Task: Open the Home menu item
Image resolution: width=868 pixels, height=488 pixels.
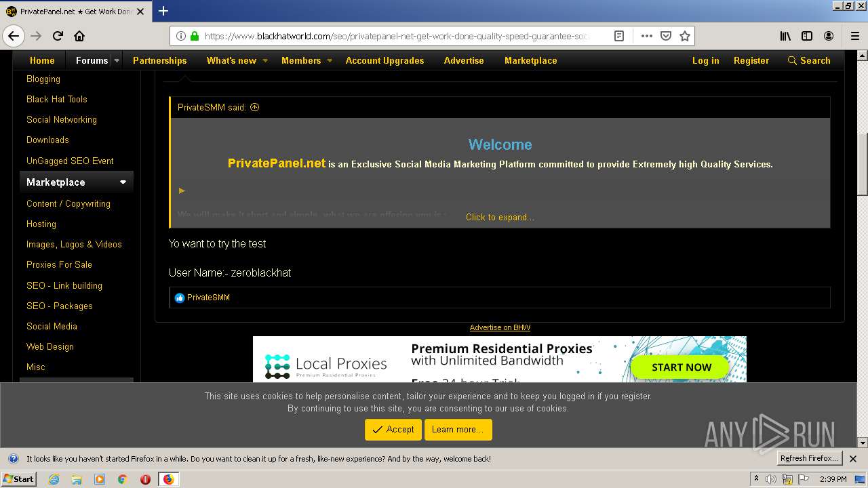Action: [42, 60]
